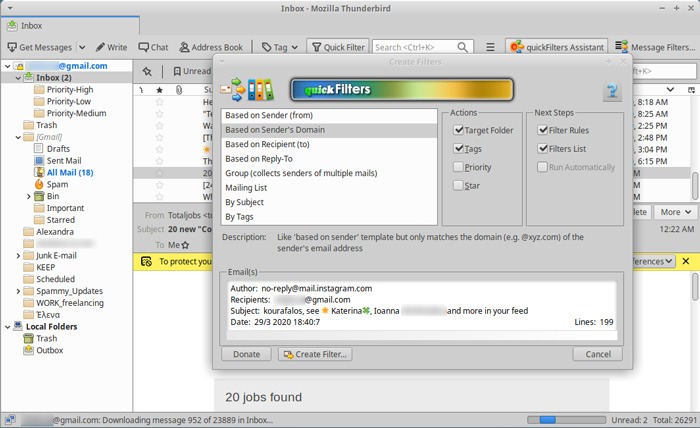Open the Get Messages dropdown arrow
The width and height of the screenshot is (700, 428).
82,47
